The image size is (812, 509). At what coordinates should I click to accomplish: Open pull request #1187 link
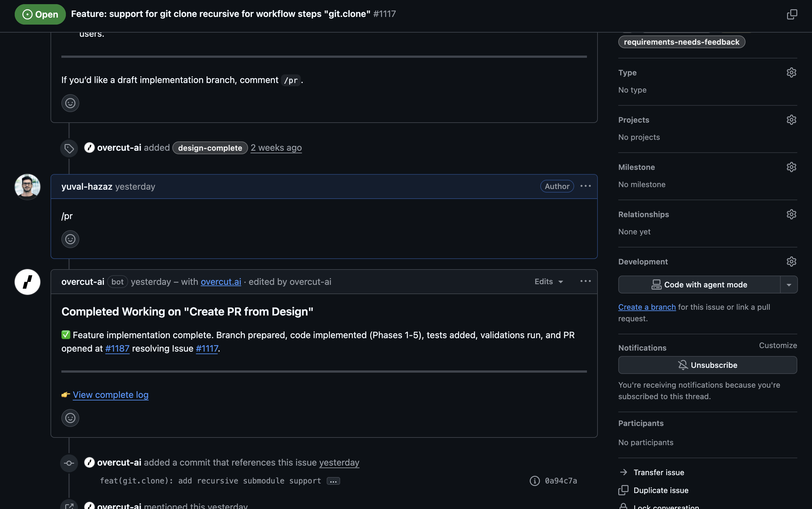tap(117, 348)
